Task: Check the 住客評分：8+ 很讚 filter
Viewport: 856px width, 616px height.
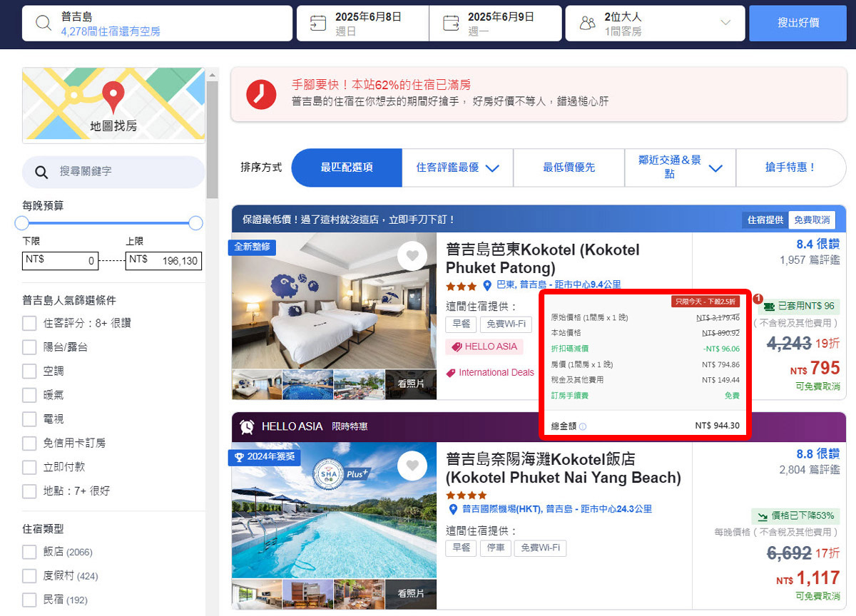Action: (29, 323)
